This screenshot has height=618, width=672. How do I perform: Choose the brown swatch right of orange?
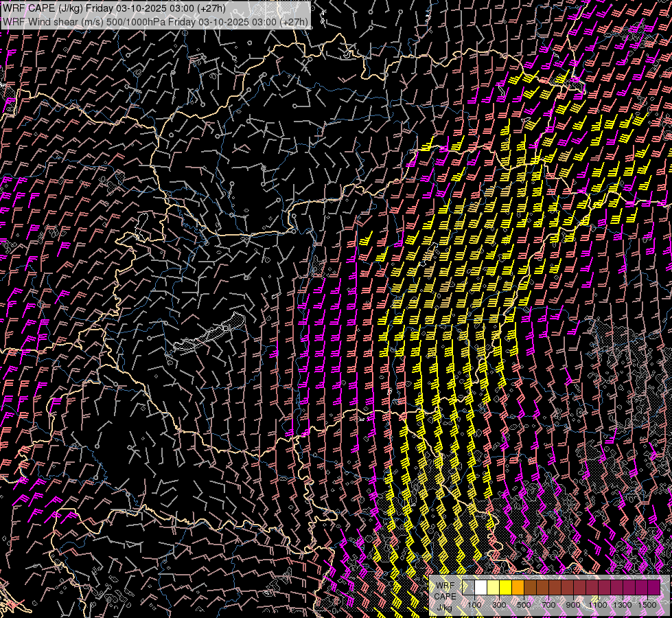[531, 588]
